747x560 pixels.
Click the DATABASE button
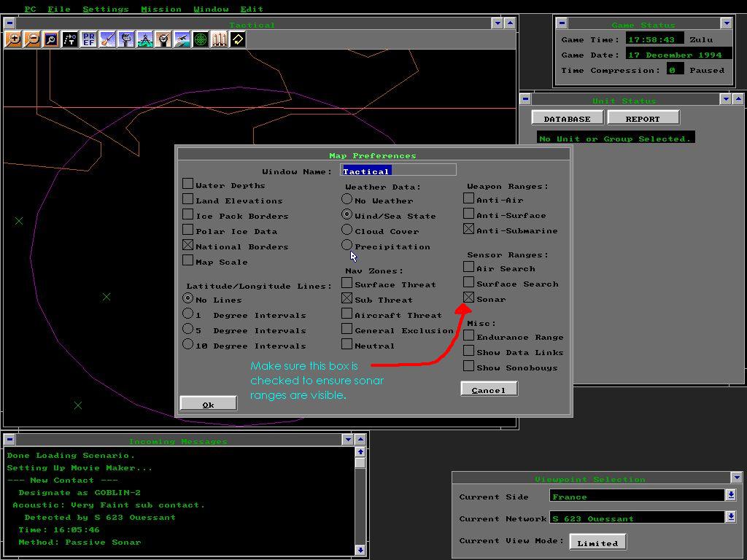(568, 118)
